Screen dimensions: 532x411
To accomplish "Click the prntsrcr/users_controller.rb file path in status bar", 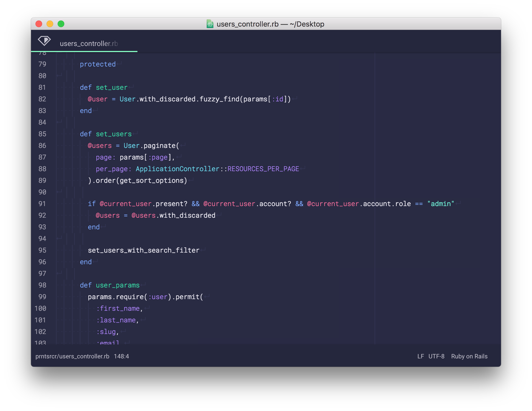I will click(x=72, y=356).
